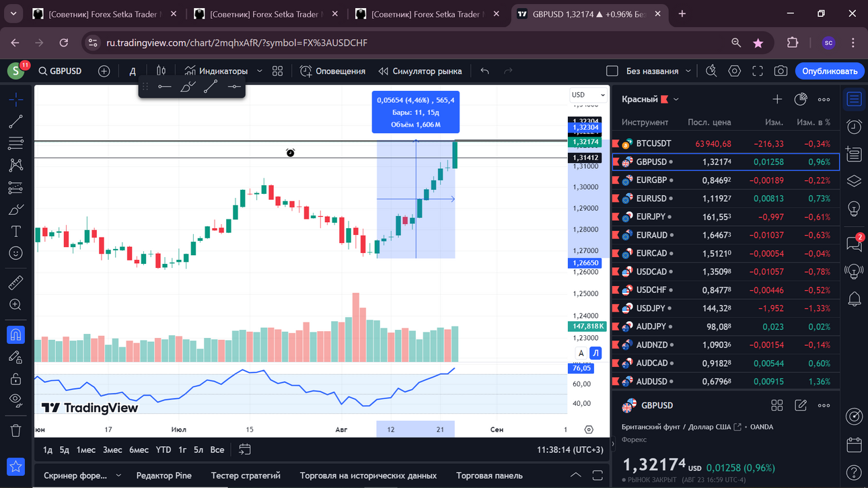The width and height of the screenshot is (868, 488).
Task: Open the USD currency dropdown
Action: tap(588, 95)
